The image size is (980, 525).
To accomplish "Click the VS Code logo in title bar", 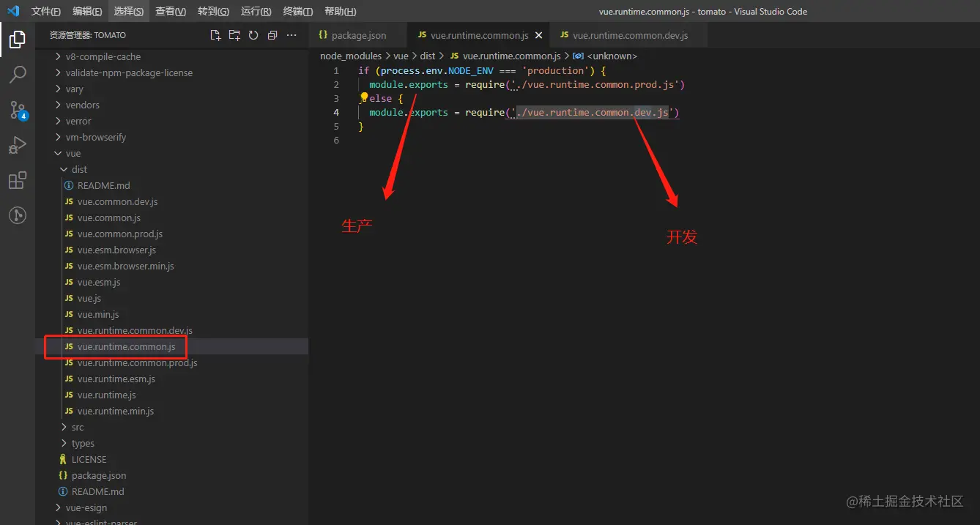I will click(x=13, y=11).
